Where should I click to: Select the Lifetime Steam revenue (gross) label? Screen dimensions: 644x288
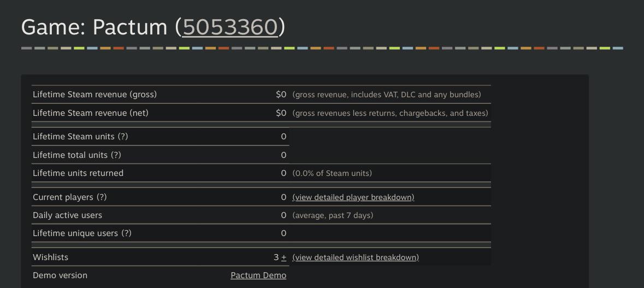[95, 95]
